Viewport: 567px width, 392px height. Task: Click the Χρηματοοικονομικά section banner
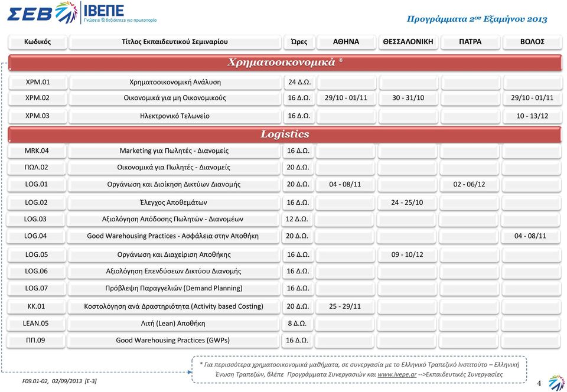click(x=285, y=63)
